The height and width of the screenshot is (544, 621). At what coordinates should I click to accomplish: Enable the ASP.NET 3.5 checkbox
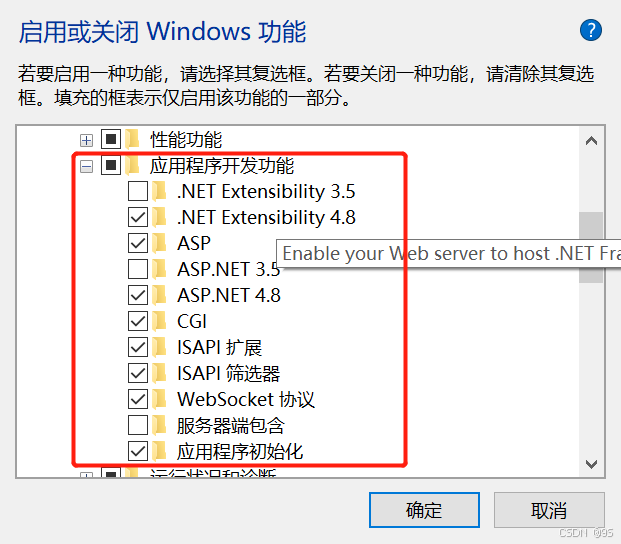(138, 269)
